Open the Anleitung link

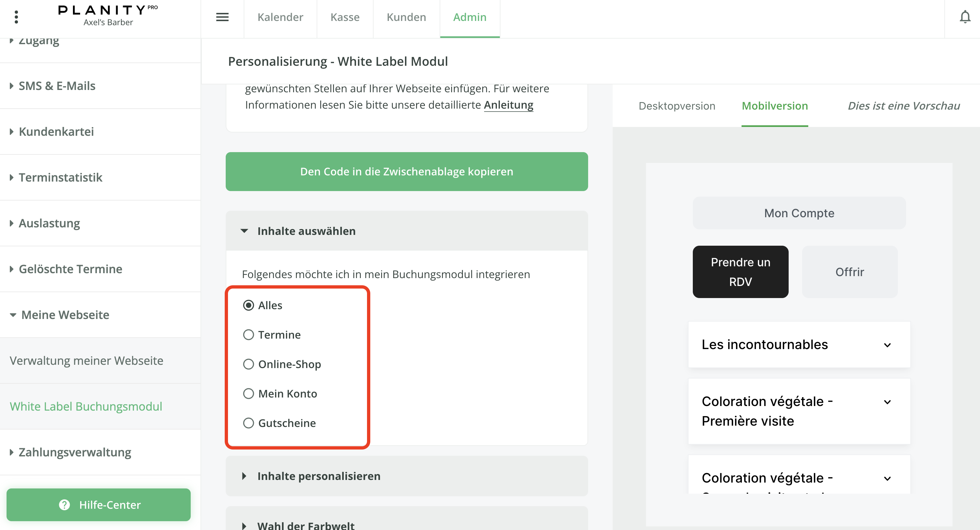508,105
